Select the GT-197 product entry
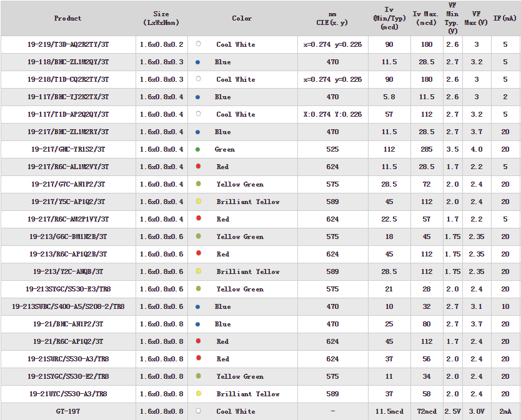The image size is (521, 420). tap(68, 411)
